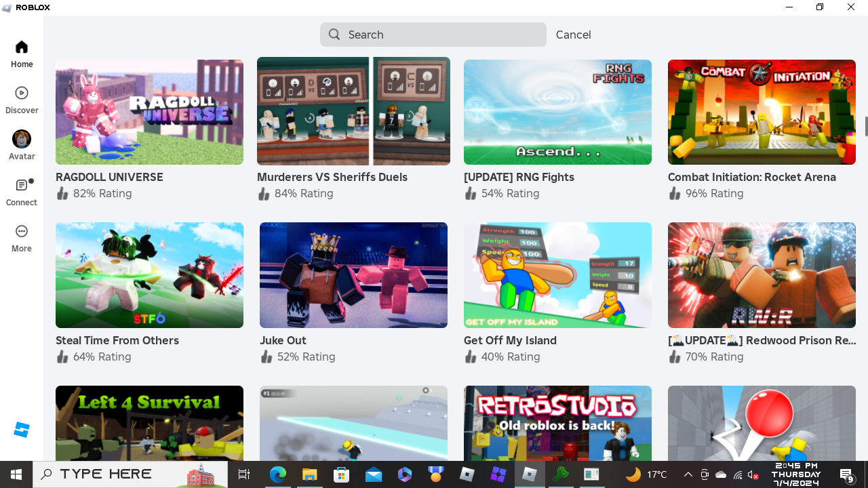Click the muted volume tray icon
Viewport: 868px width, 488px height.
[753, 474]
